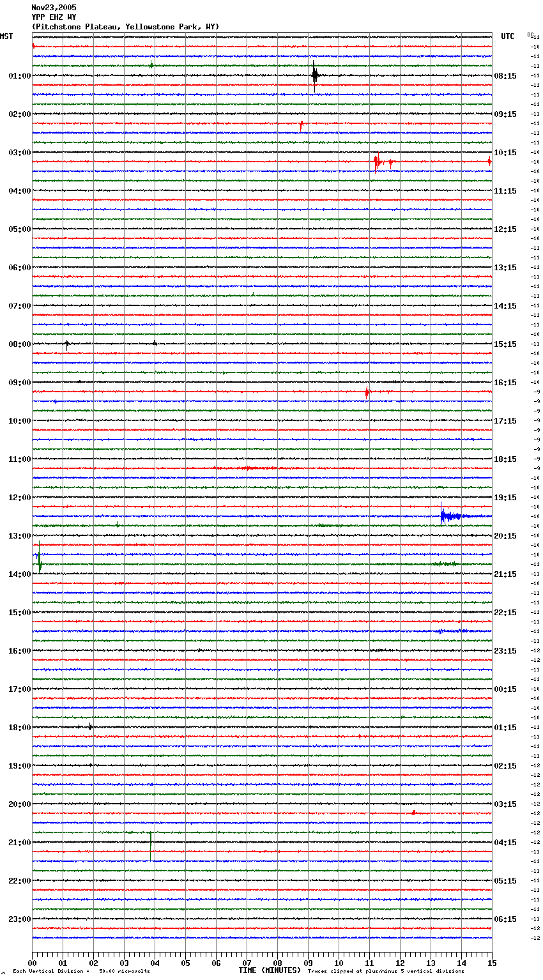Select the 02:00 MST time label
This screenshot has height=980, width=543.
pos(20,114)
